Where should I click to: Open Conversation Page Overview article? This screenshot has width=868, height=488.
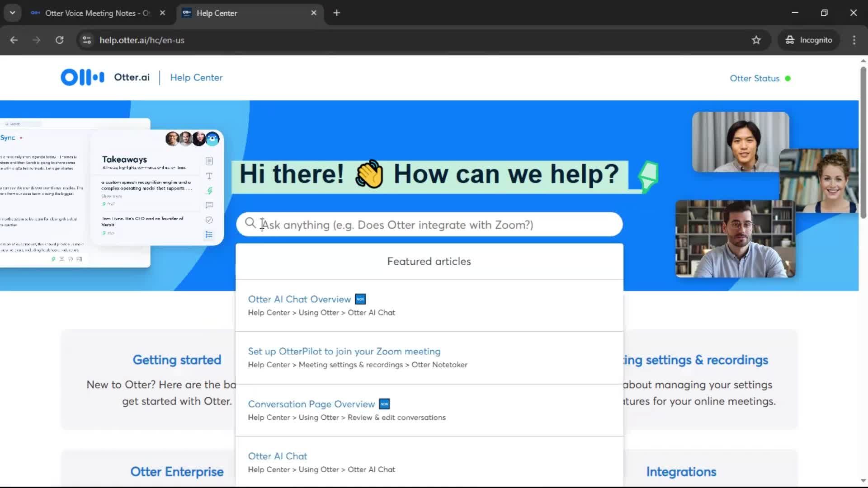pos(311,404)
